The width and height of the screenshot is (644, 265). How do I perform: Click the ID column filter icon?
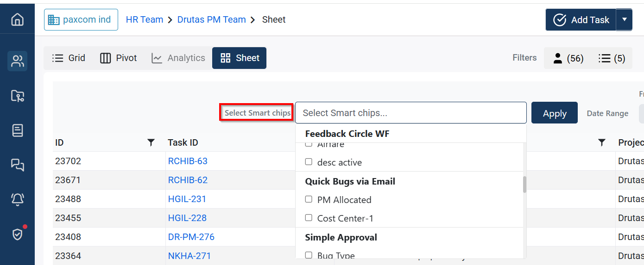151,143
